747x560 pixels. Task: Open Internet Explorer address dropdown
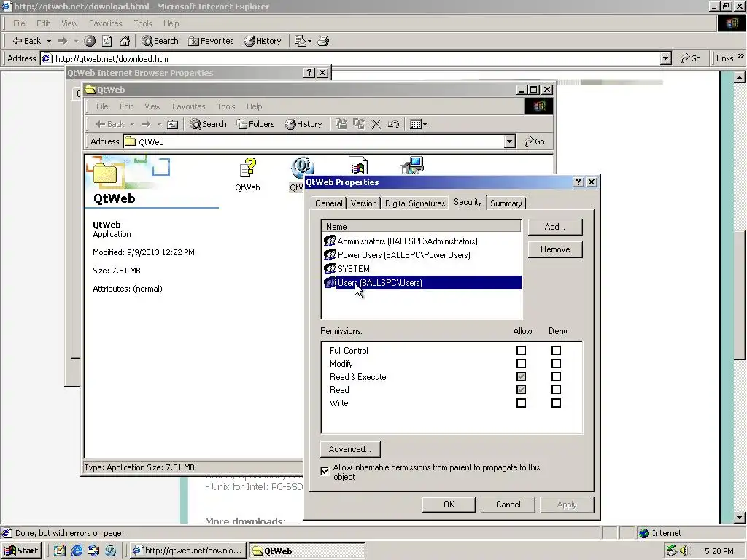tap(666, 58)
